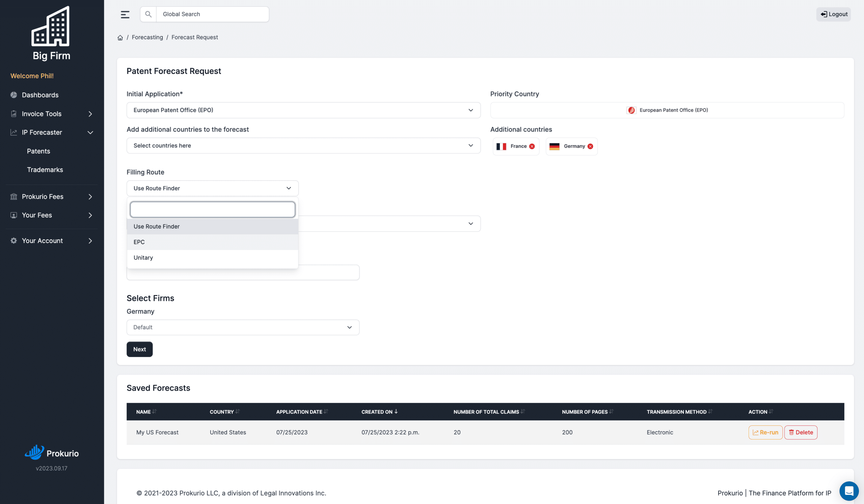The width and height of the screenshot is (864, 504).
Task: Click the IP Forecaster chart icon
Action: pos(14,132)
